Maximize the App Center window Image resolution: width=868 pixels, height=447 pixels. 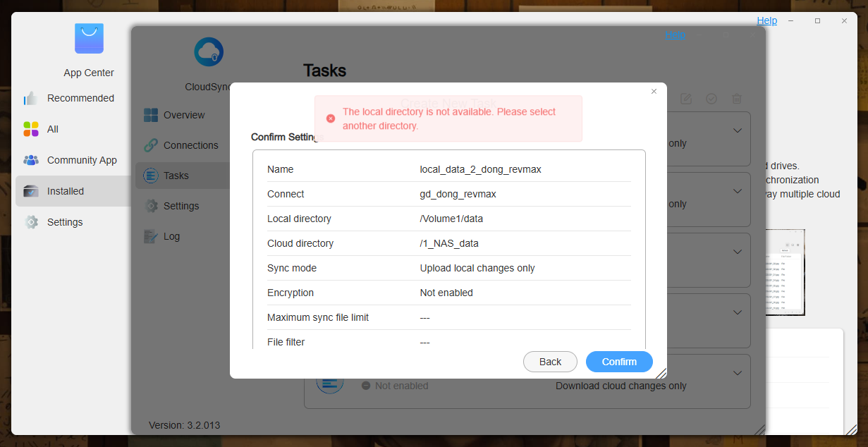click(817, 20)
